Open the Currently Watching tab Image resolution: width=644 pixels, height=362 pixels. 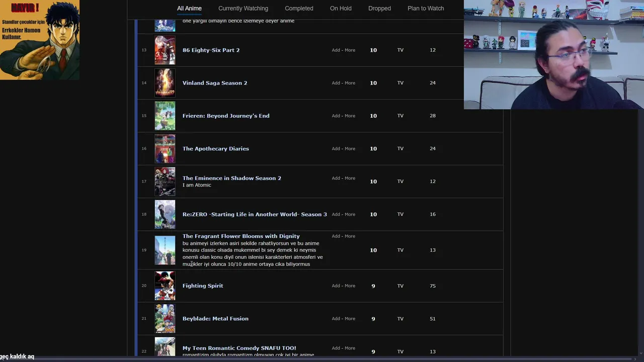(243, 8)
